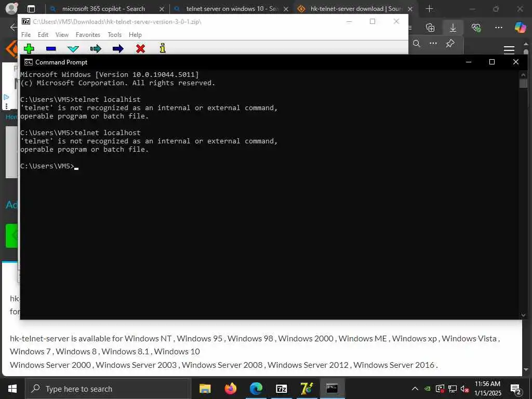Click the Copy double-arrow icon in 7-Zip
Viewport: 532px width, 399px height.
click(96, 49)
